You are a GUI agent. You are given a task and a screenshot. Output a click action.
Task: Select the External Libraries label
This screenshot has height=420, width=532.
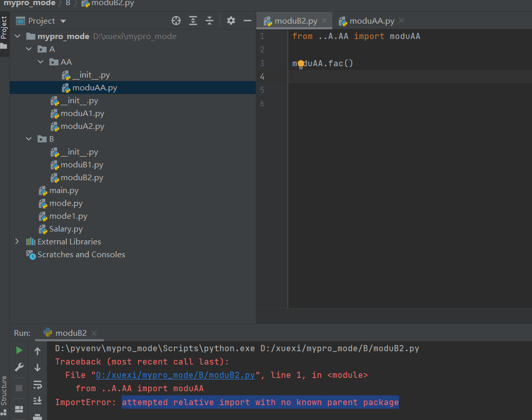[69, 241]
